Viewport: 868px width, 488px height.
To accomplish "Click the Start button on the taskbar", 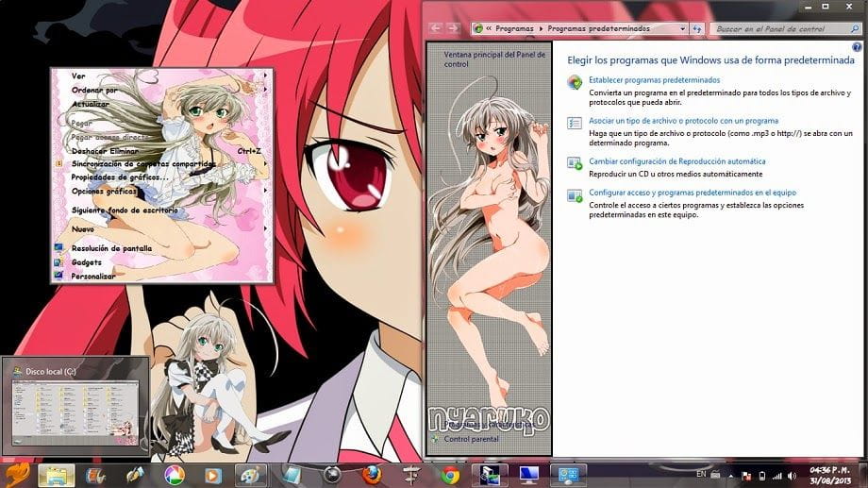I will point(16,474).
